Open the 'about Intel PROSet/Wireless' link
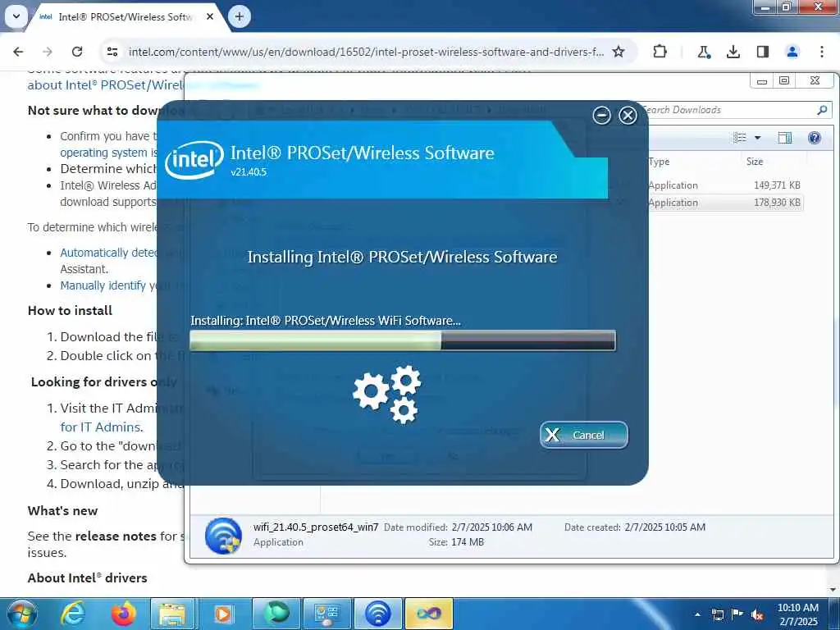Screen dimensions: 840x630 pos(106,85)
